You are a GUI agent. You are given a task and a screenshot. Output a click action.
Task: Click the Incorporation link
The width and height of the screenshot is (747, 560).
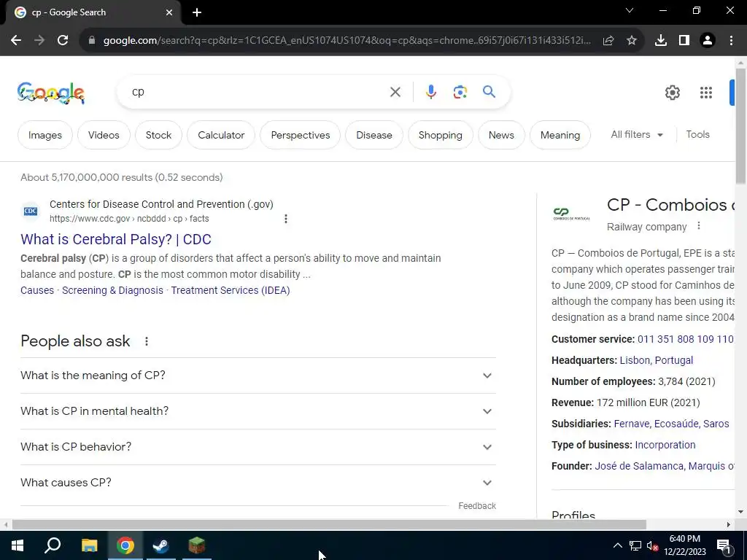665,446
